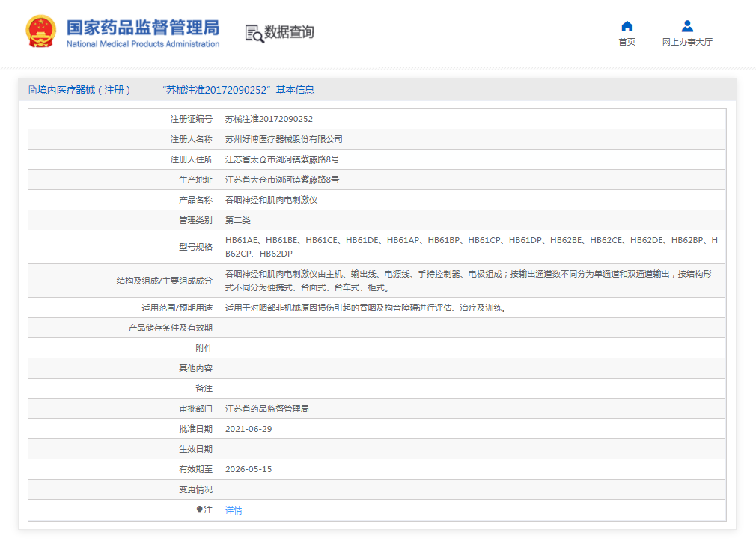Click the document icon before 境内医疗器械
Screen dimensions: 756x541
[x=32, y=90]
